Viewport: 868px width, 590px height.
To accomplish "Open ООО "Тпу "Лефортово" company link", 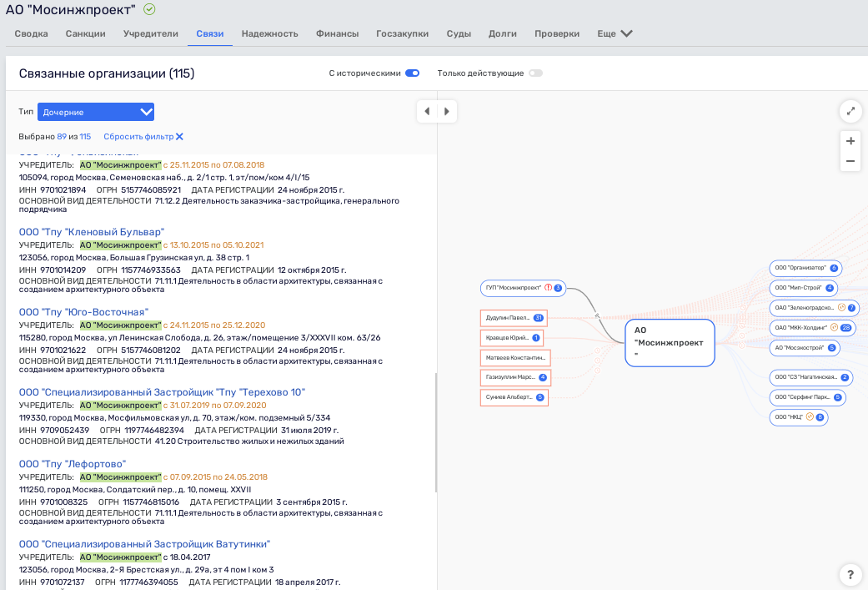I will coord(73,464).
